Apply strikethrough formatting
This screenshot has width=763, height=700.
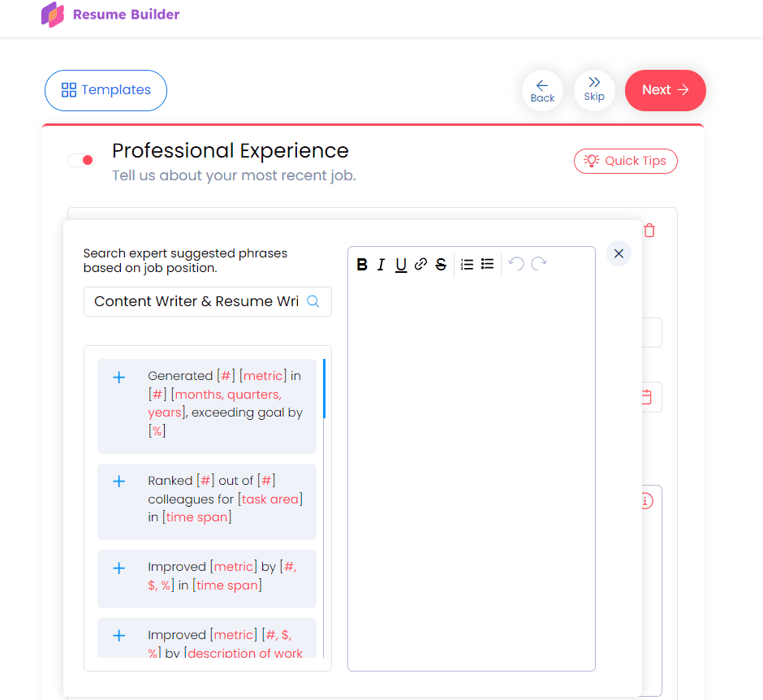point(441,264)
